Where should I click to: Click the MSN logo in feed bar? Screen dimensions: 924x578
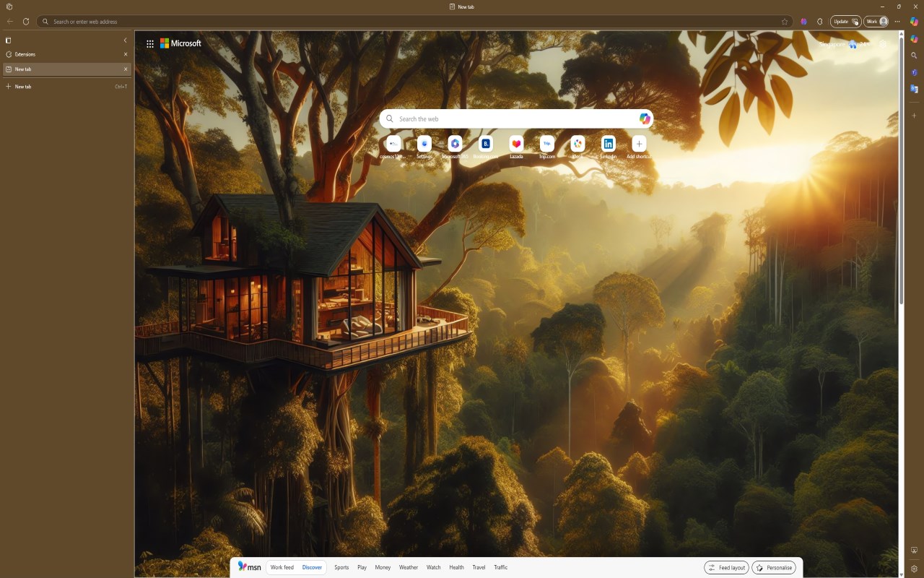click(x=250, y=567)
